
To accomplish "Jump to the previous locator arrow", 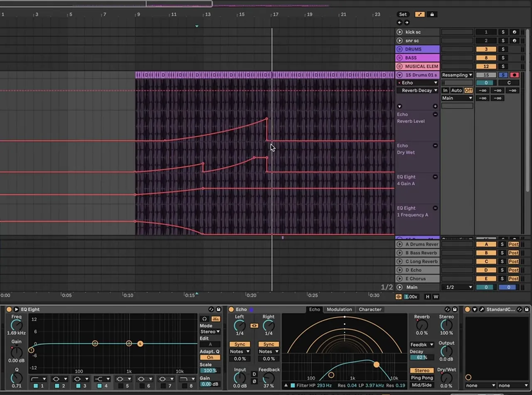I will tap(400, 22).
